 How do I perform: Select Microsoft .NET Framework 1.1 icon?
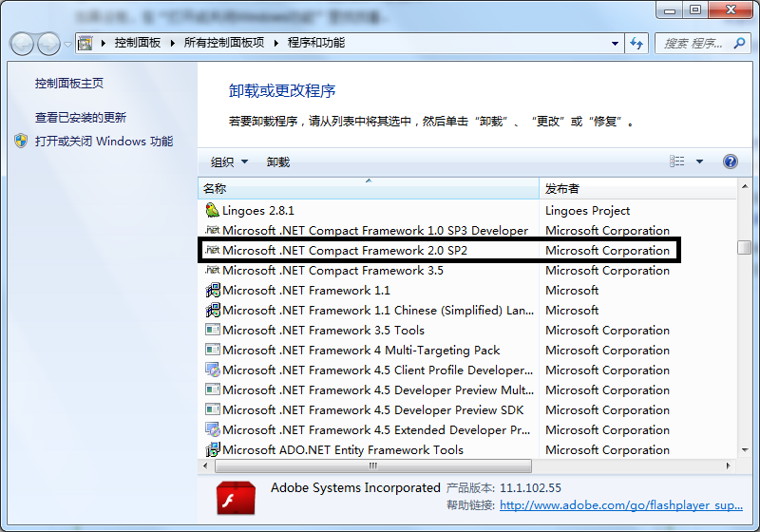click(212, 290)
